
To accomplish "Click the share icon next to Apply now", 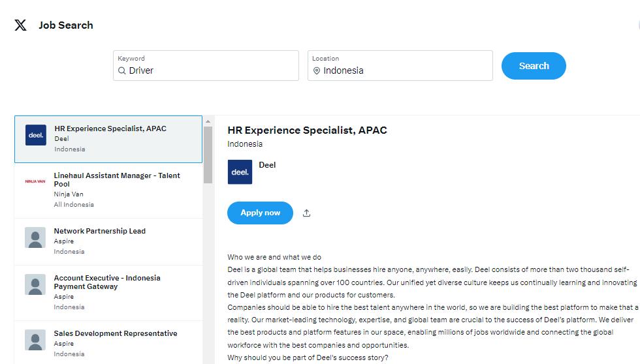I will pos(306,213).
